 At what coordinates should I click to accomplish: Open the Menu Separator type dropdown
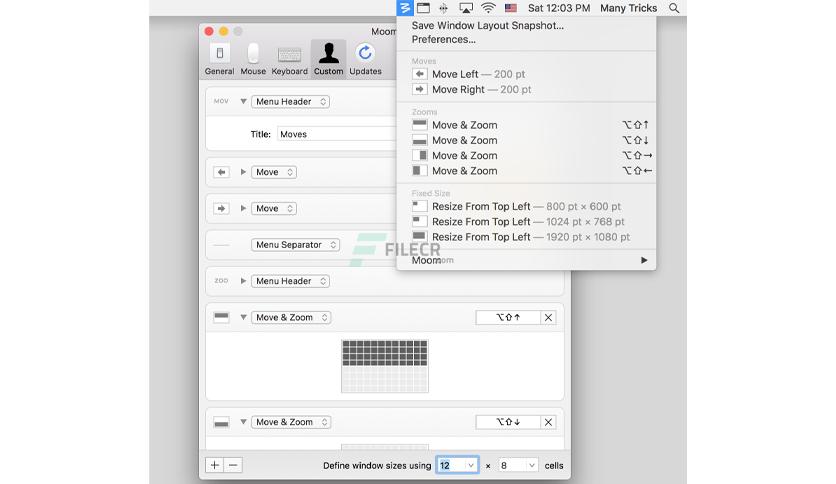click(295, 245)
